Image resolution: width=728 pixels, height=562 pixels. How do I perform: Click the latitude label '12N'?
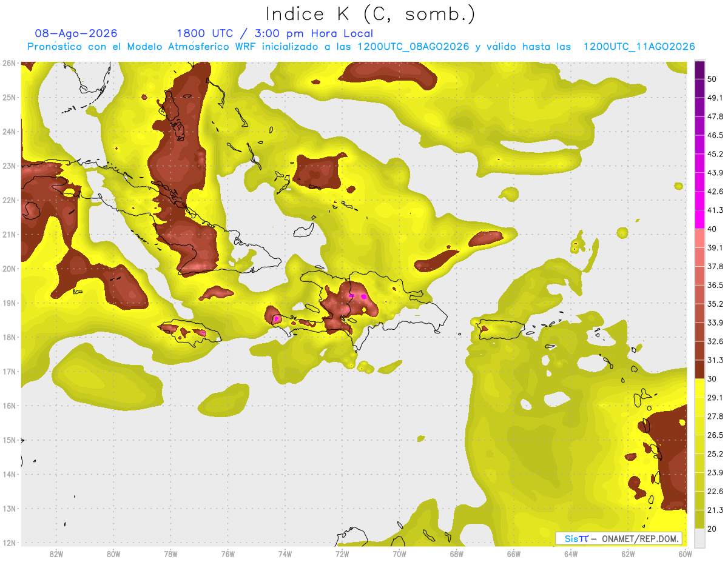9,543
